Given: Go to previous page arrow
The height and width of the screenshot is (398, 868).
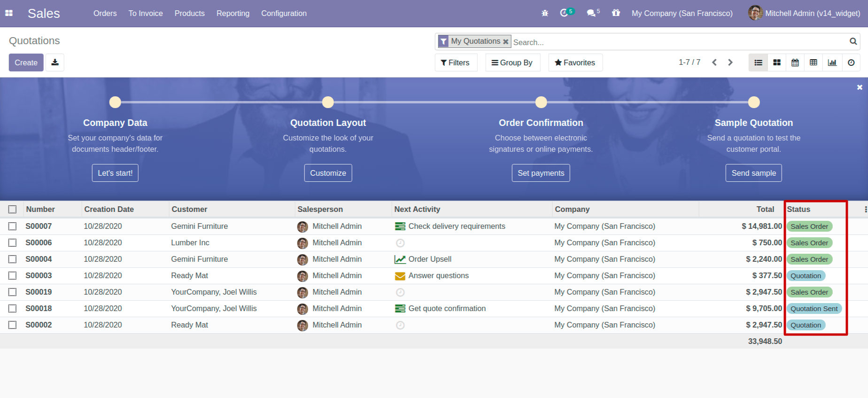Looking at the screenshot, I should pyautogui.click(x=714, y=62).
